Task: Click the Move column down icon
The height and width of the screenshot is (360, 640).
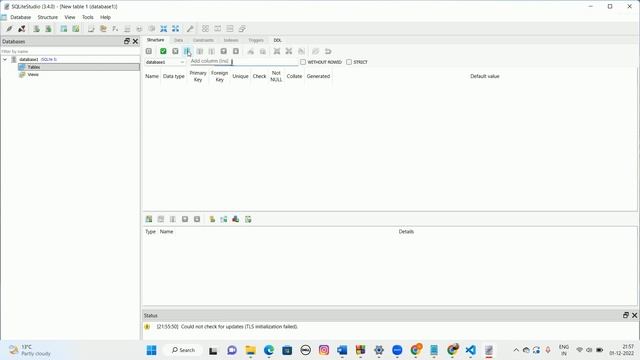Action: pos(236,51)
